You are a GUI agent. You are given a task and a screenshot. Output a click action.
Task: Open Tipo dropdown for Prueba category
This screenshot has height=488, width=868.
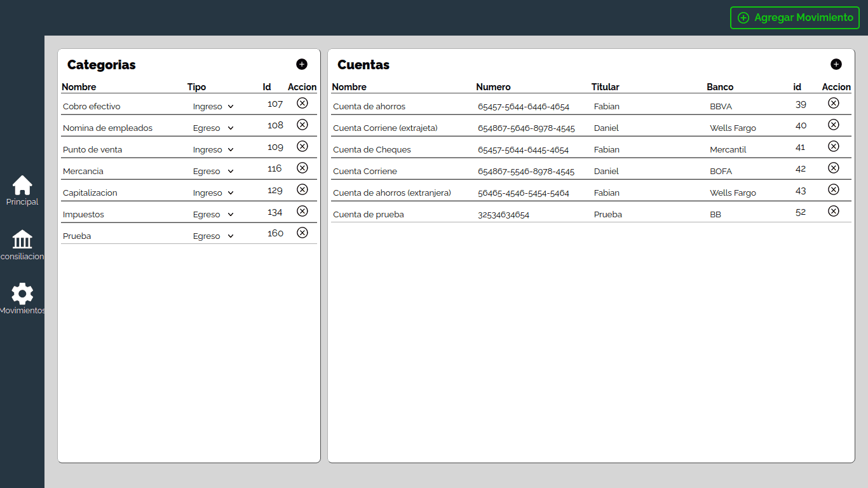214,236
